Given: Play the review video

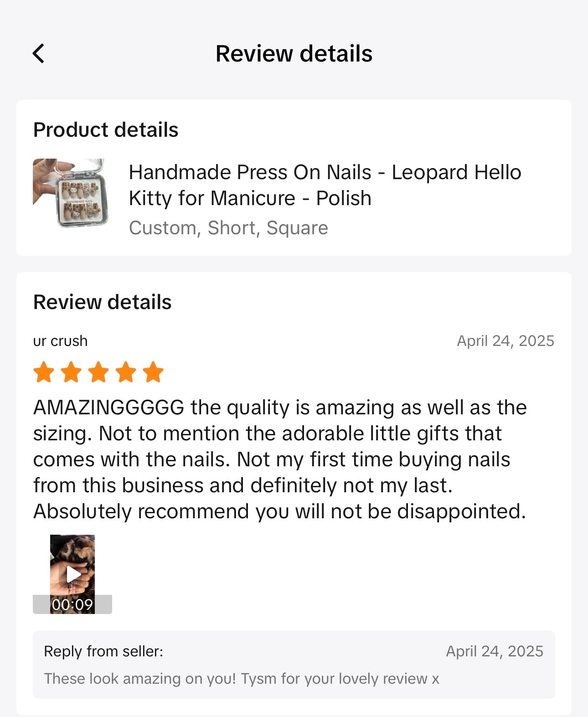Looking at the screenshot, I should [x=73, y=573].
